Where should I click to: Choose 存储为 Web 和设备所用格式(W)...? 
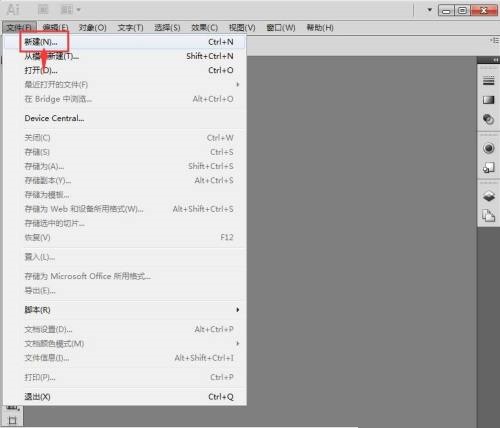[x=125, y=209]
